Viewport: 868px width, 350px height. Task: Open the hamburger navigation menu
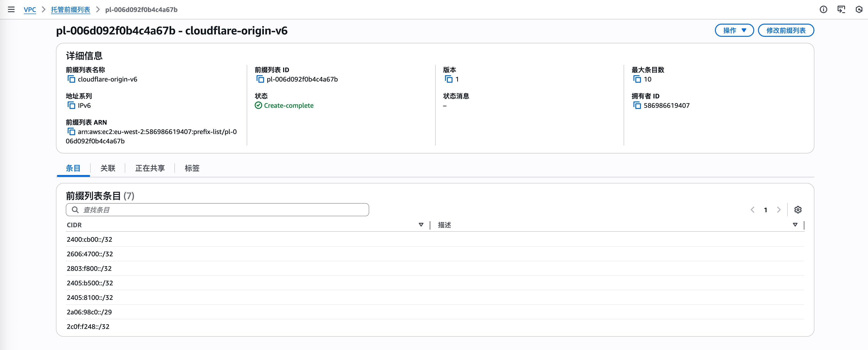11,9
